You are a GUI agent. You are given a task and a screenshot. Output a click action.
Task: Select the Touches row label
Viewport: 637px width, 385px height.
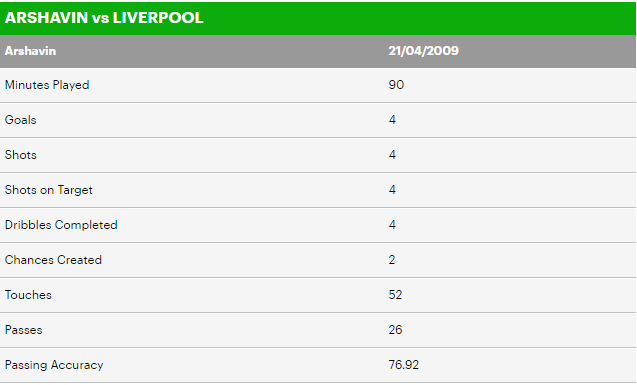click(28, 295)
